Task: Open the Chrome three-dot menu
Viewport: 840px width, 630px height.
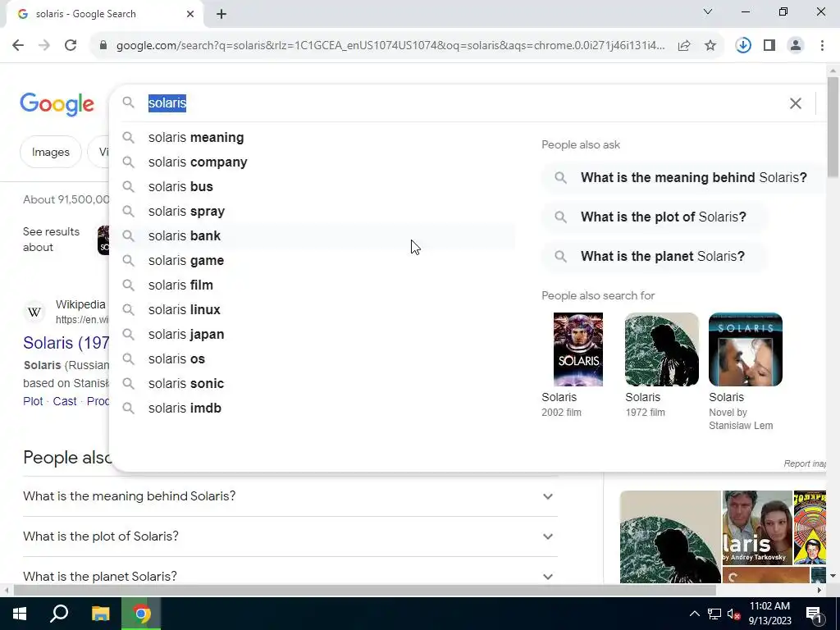Action: [822, 46]
